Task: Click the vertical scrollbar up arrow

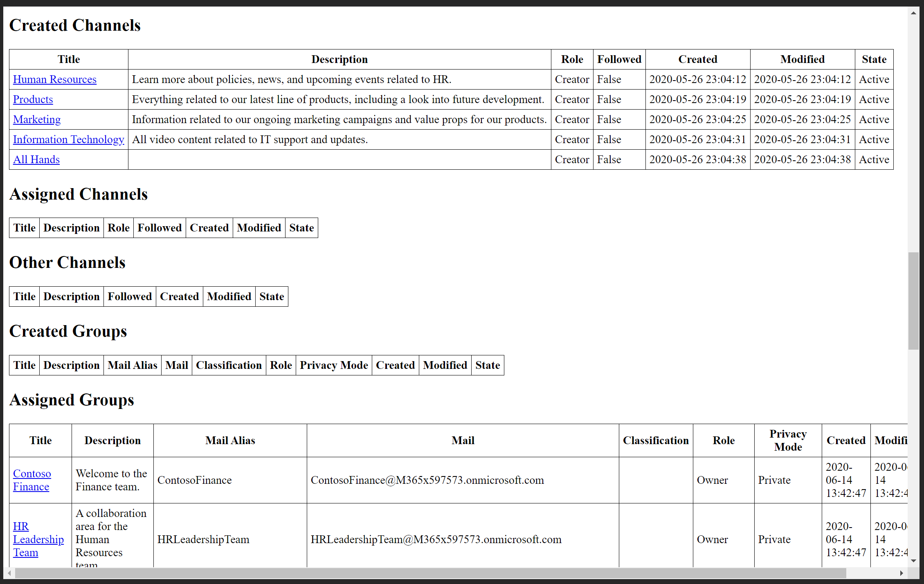Action: tap(913, 13)
